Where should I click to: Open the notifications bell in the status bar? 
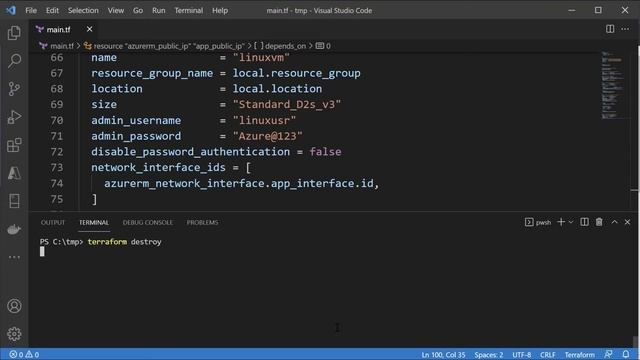626,354
